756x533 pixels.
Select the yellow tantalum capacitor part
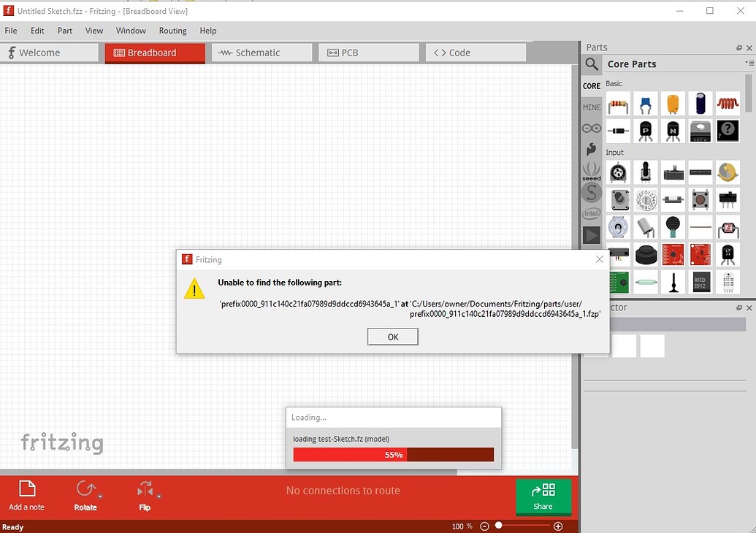(673, 104)
